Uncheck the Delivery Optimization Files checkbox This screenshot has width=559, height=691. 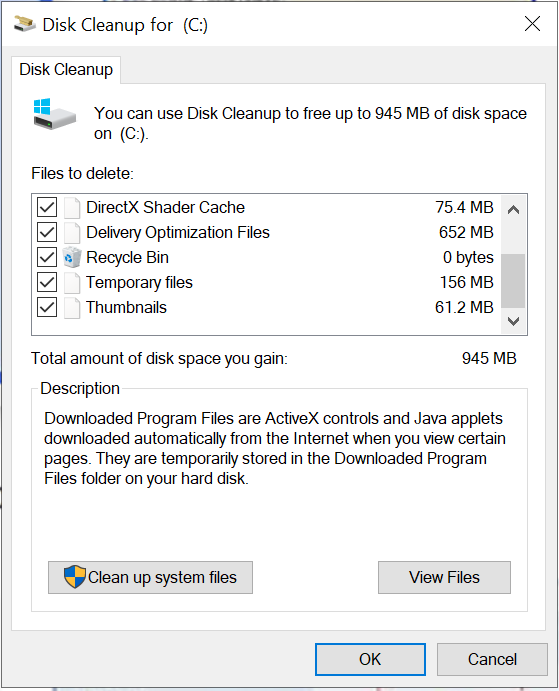coord(47,232)
